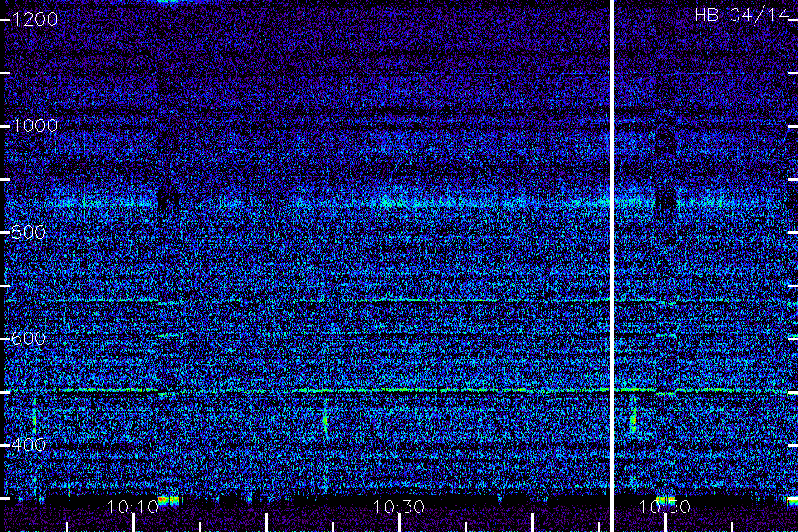Viewport: 798px width, 532px height.
Task: Click the 10:10 time axis label
Action: (x=133, y=507)
